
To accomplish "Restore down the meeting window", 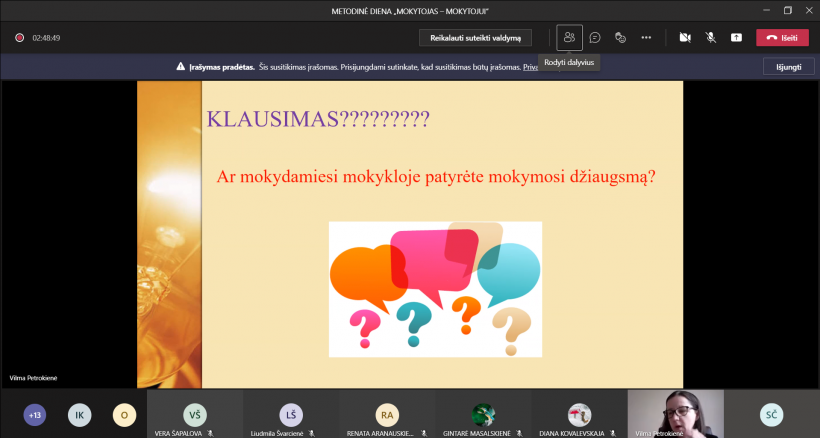I will (788, 10).
